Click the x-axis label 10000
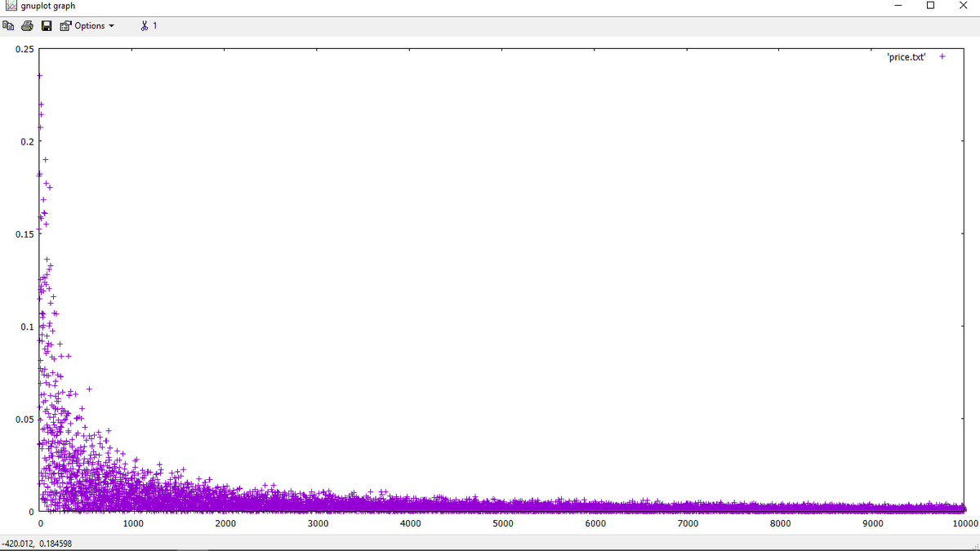Image resolution: width=980 pixels, height=551 pixels. click(964, 523)
